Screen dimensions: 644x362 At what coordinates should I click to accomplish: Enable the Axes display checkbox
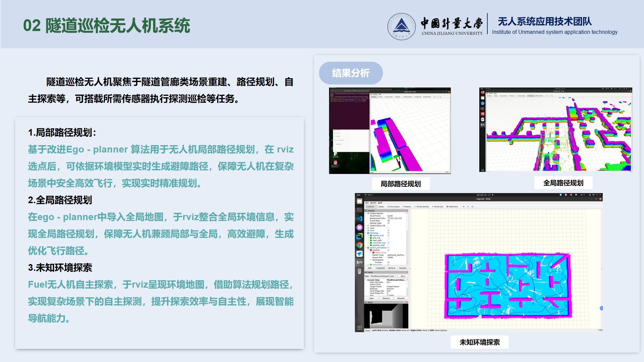[x=388, y=228]
